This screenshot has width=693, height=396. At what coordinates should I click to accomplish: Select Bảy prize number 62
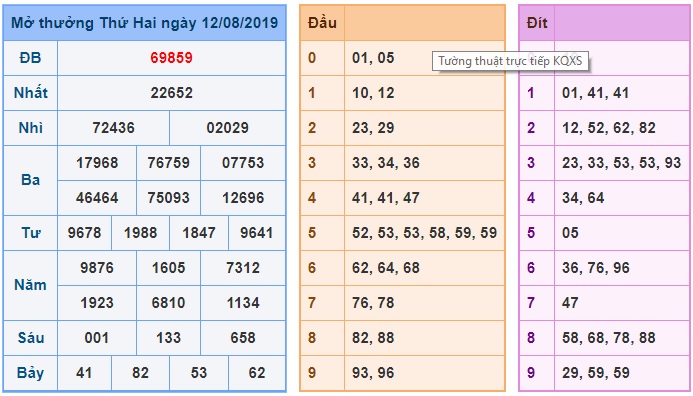(x=257, y=373)
